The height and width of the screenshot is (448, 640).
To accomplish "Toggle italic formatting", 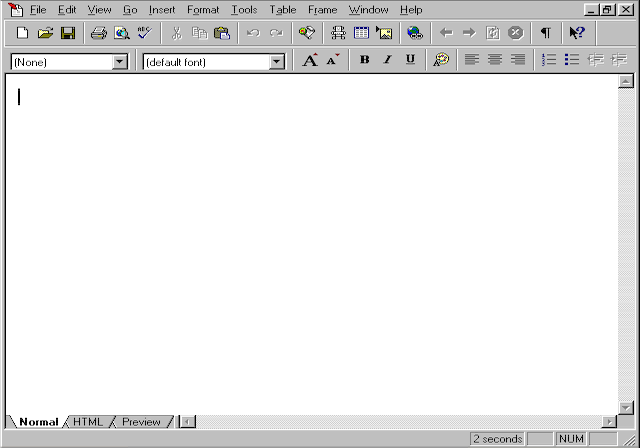I will [387, 60].
